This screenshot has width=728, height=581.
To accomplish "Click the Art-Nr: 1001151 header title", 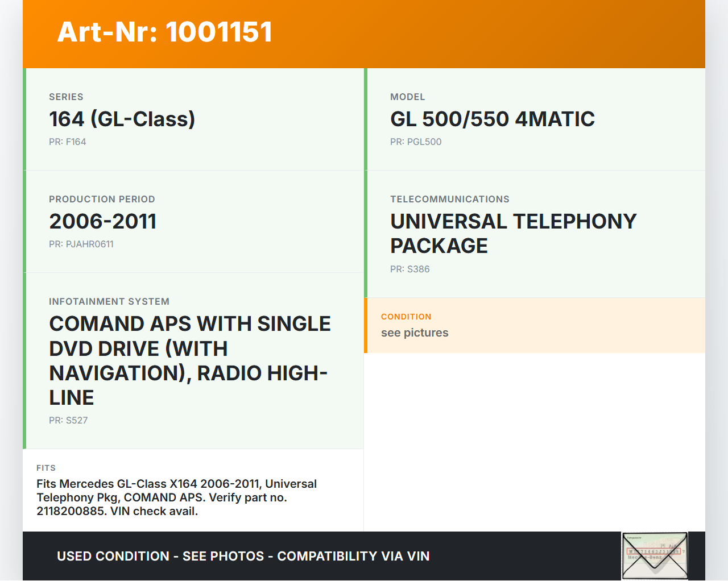I will pos(165,32).
